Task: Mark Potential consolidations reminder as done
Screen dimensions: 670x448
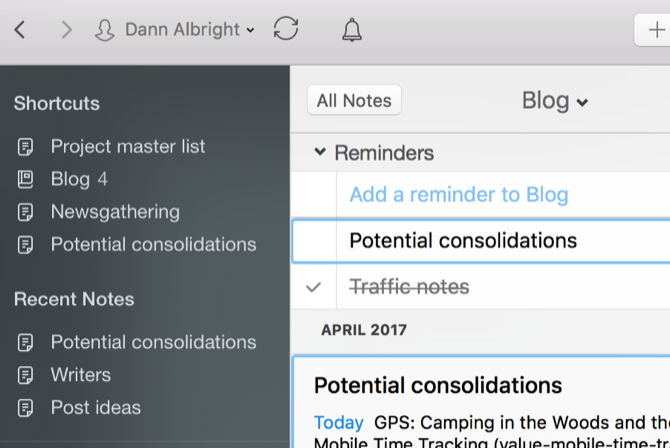Action: (314, 241)
